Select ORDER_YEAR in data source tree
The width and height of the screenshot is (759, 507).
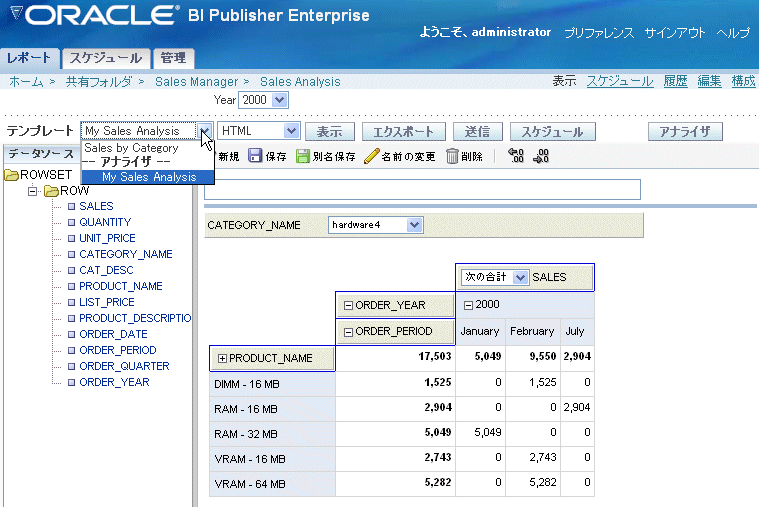pos(115,382)
